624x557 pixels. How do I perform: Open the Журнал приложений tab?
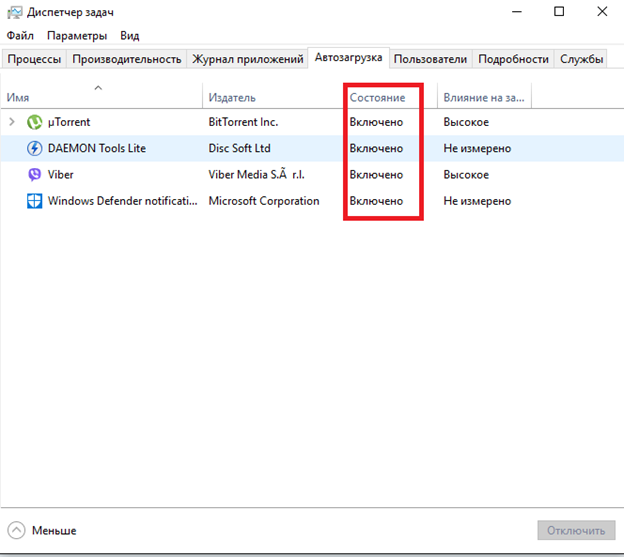tap(248, 59)
